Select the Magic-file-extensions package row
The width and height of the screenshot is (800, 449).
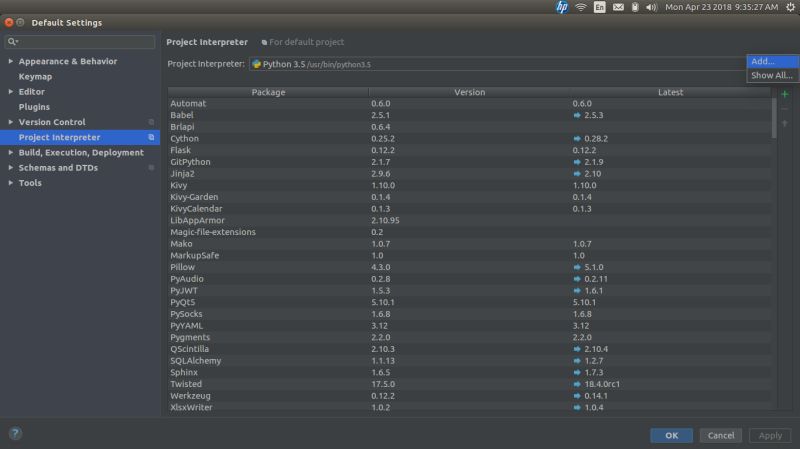469,232
